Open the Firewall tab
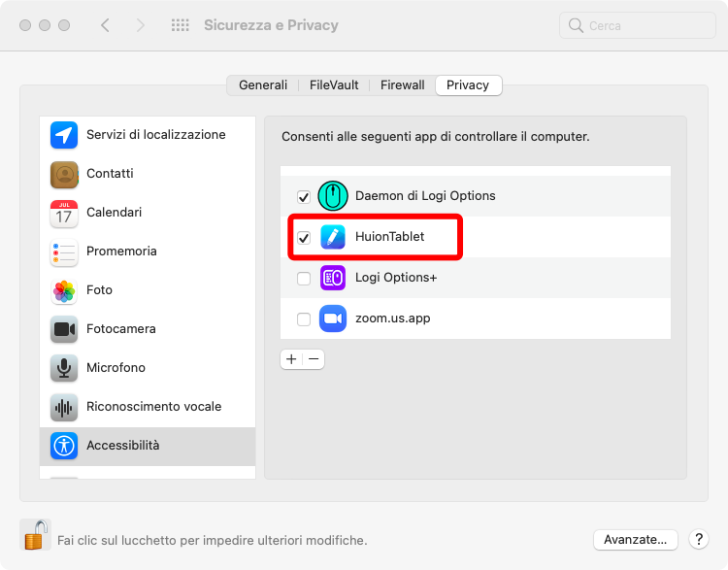Viewport: 728px width, 570px height. pos(402,85)
